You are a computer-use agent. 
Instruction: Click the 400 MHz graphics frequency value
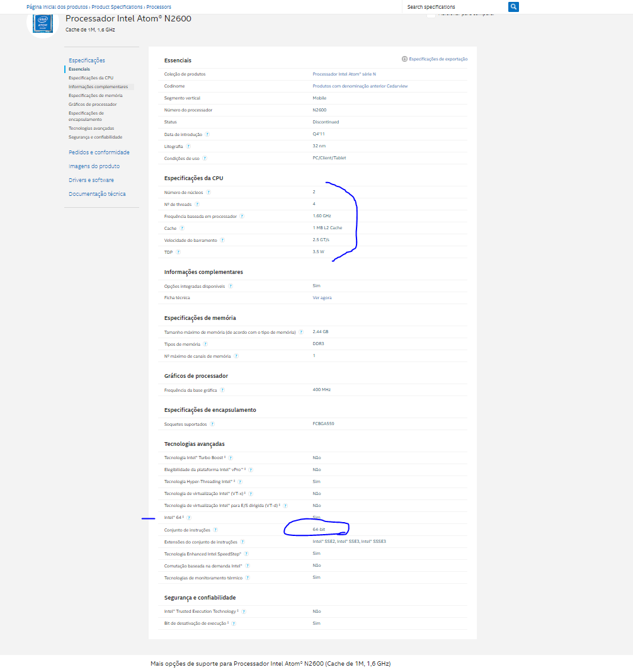321,390
